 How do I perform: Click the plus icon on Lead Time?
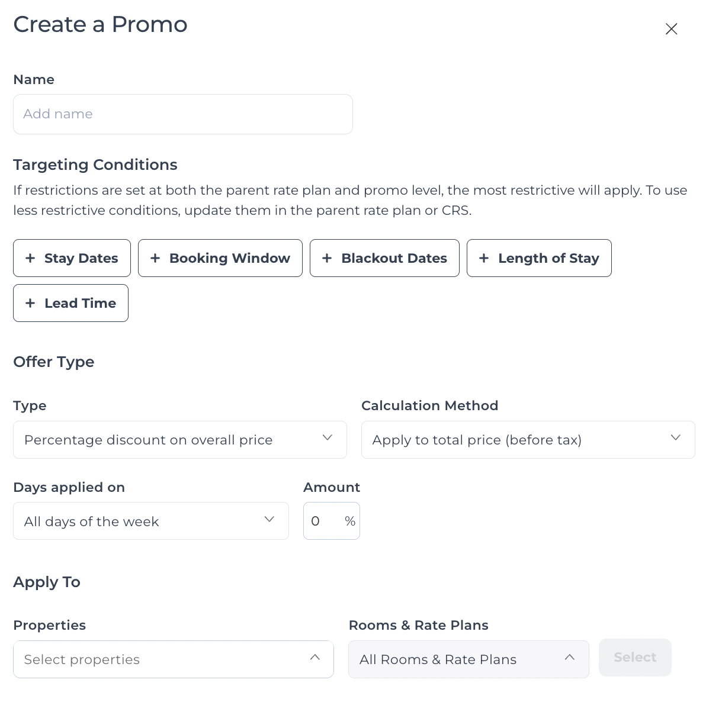coord(30,303)
